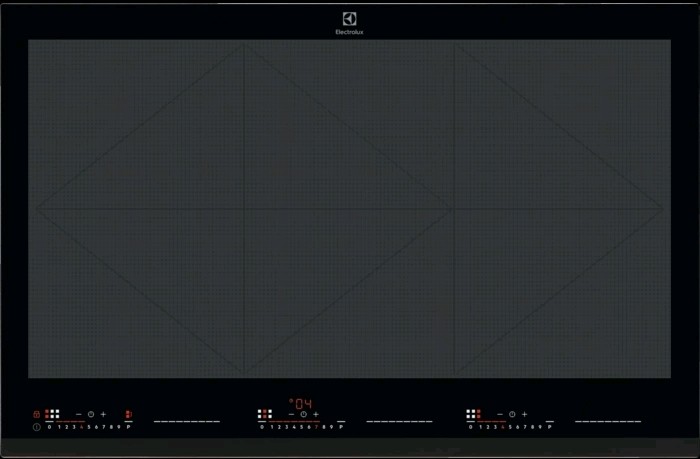
Task: Set center zone heat level to 5
Action: [302, 427]
